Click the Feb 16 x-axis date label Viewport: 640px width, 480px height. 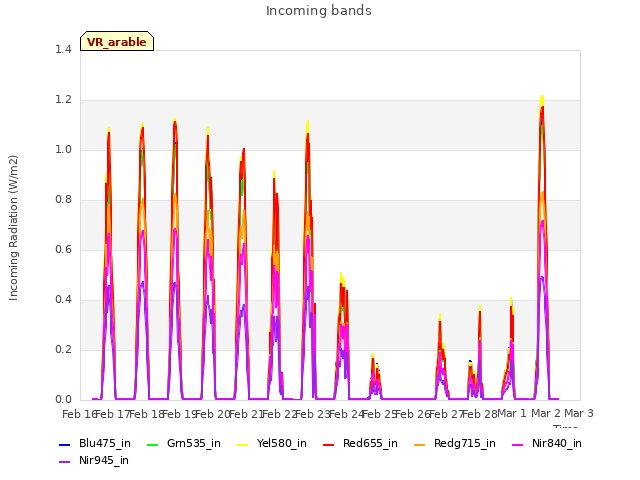pyautogui.click(x=78, y=414)
